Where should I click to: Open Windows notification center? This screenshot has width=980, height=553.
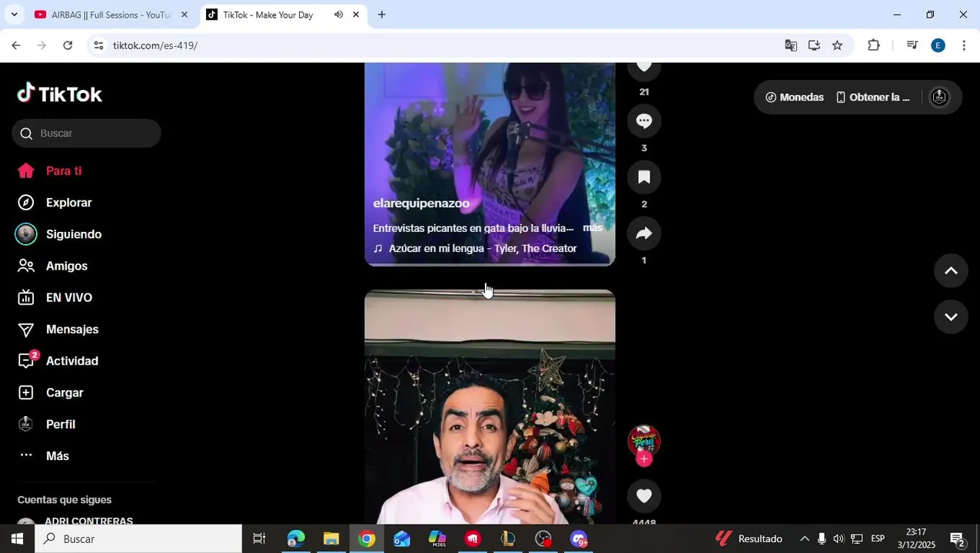coord(958,539)
